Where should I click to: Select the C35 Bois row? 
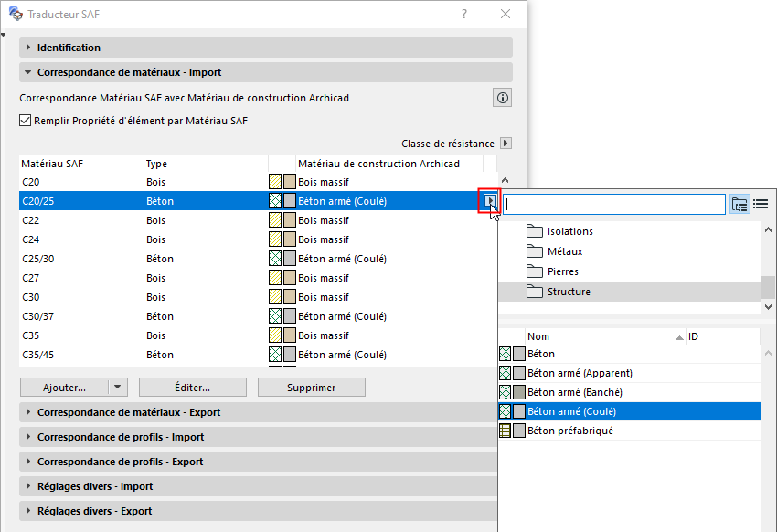258,335
